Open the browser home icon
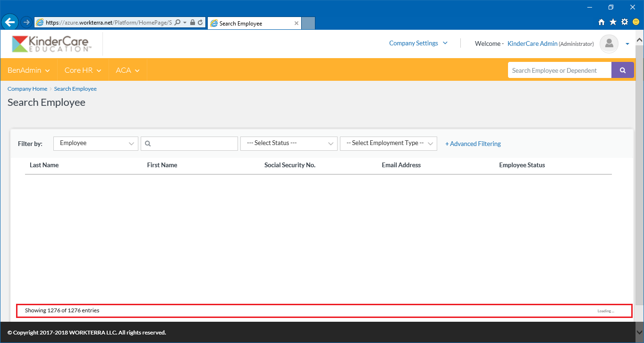This screenshot has width=644, height=343. 601,22
